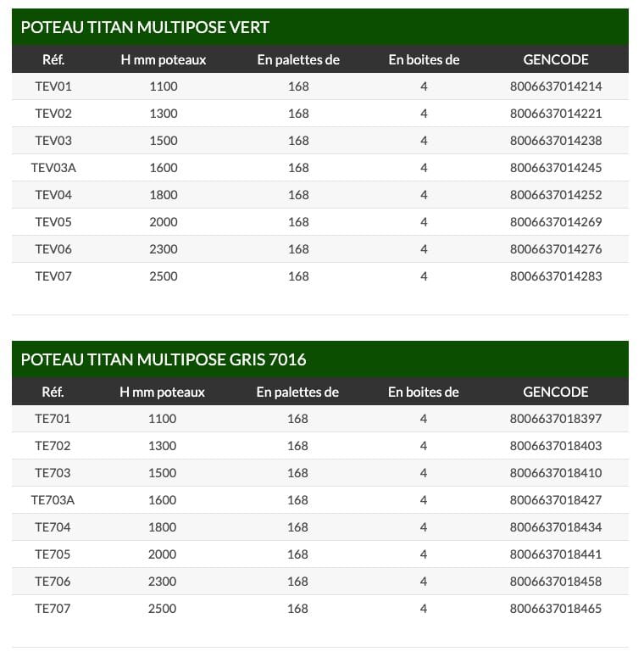The width and height of the screenshot is (644, 657).
Task: Click the POTEAU TITAN MULTIPOSE GRIS 7016 title
Action: tap(164, 359)
